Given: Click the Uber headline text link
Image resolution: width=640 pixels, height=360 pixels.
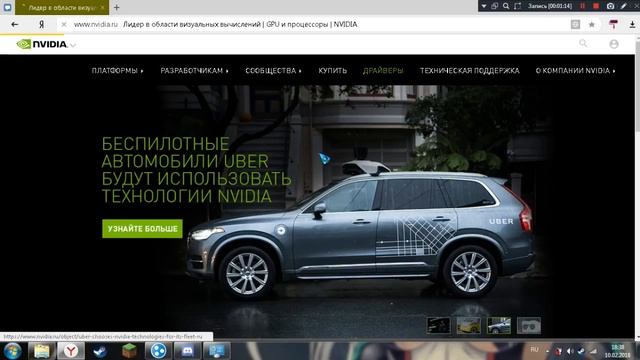Looking at the screenshot, I should (x=196, y=170).
